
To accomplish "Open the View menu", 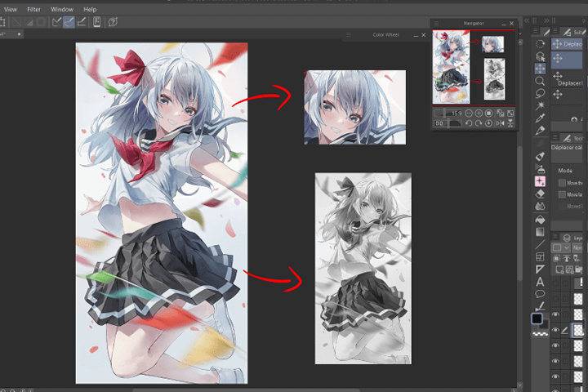I will tap(10, 9).
